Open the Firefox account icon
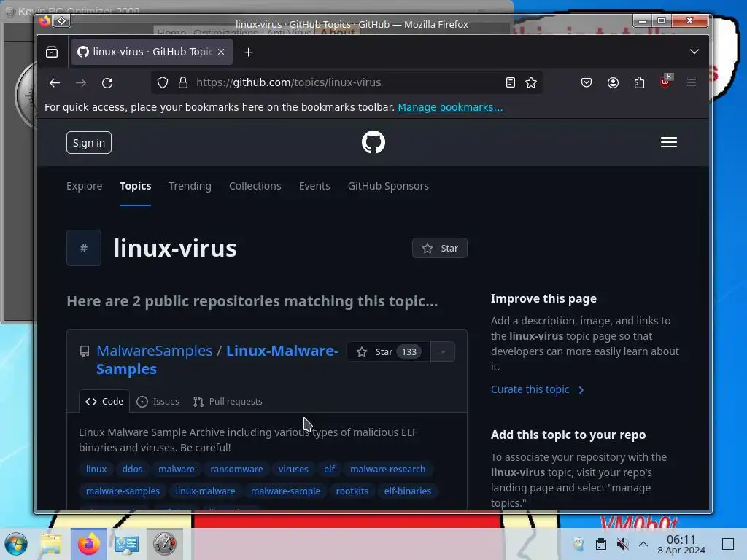747x560 pixels. point(613,82)
